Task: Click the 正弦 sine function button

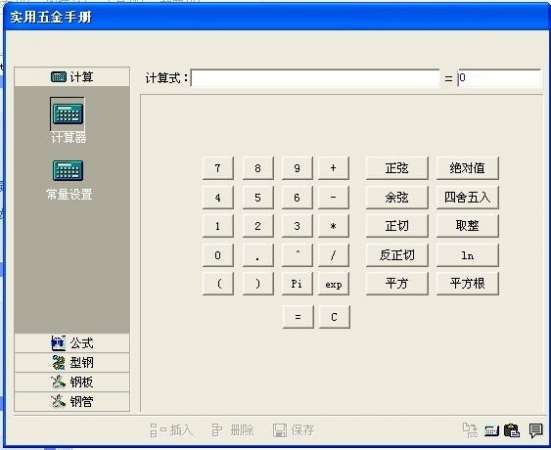Action: click(x=397, y=168)
